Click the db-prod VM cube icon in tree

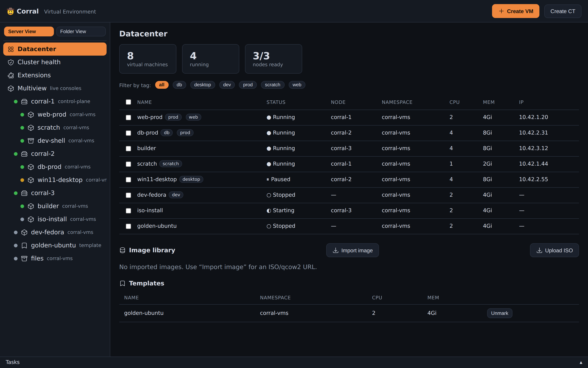coord(31,167)
